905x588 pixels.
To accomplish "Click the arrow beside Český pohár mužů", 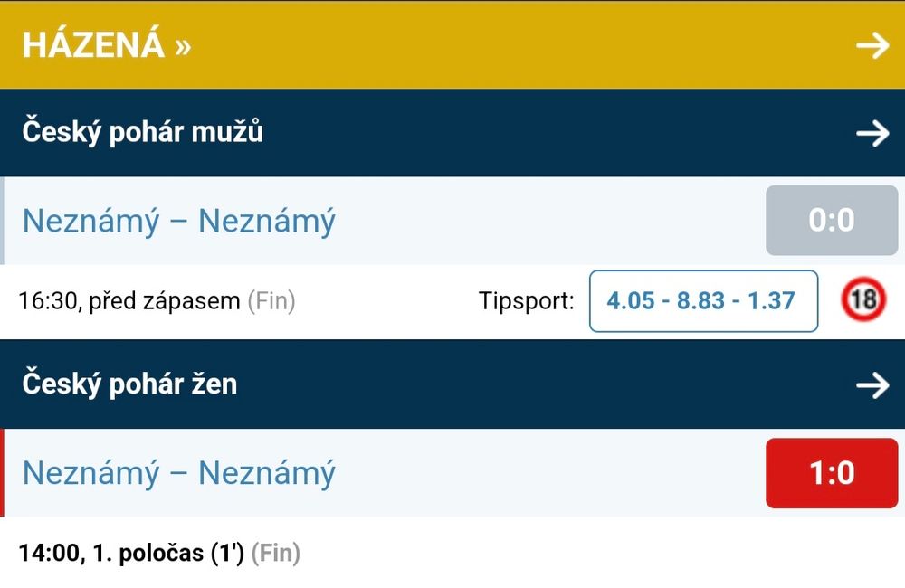I will (872, 134).
